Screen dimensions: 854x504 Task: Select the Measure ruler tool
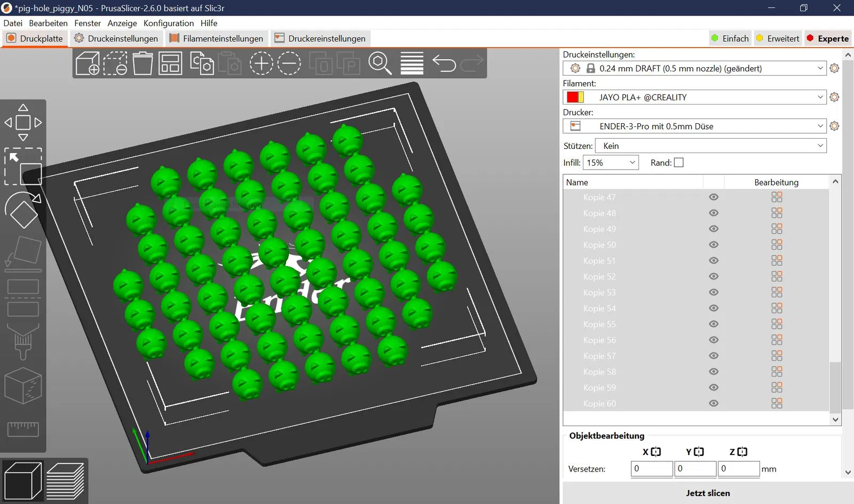point(23,429)
